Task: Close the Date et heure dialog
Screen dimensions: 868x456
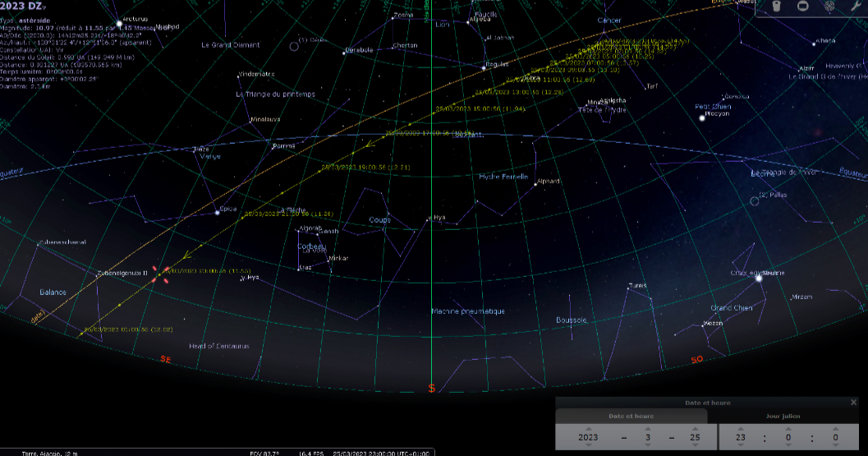Action: pyautogui.click(x=853, y=403)
